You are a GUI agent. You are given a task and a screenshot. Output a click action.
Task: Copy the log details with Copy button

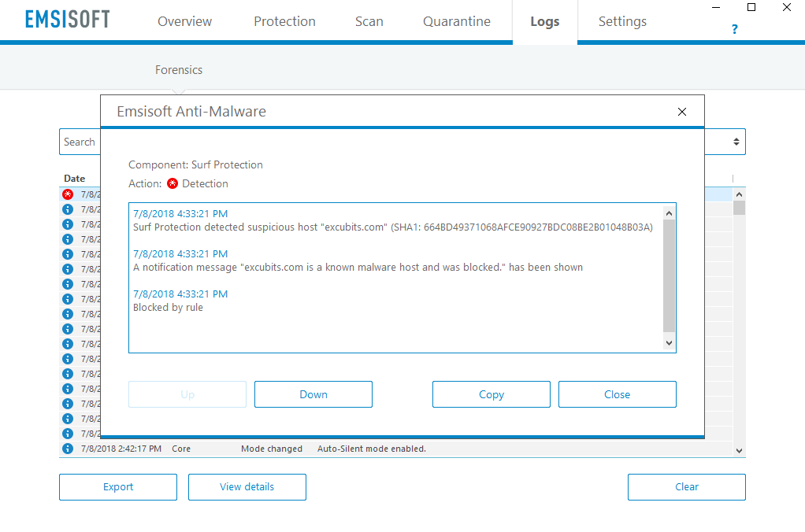point(491,394)
